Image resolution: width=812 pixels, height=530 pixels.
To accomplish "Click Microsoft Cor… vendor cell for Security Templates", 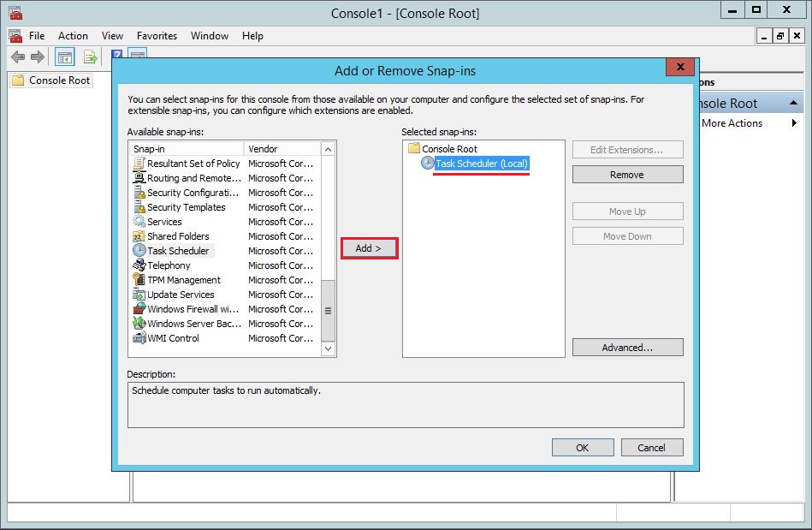I will pos(281,207).
